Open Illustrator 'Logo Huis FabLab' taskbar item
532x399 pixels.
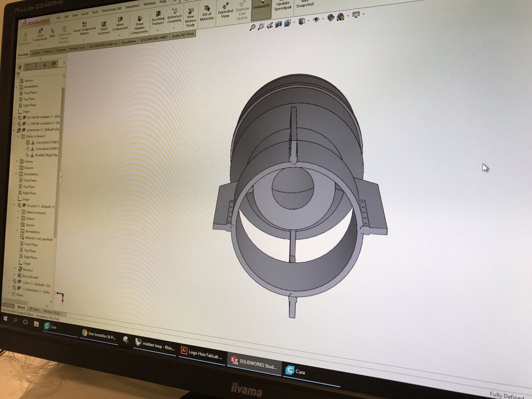tap(201, 353)
